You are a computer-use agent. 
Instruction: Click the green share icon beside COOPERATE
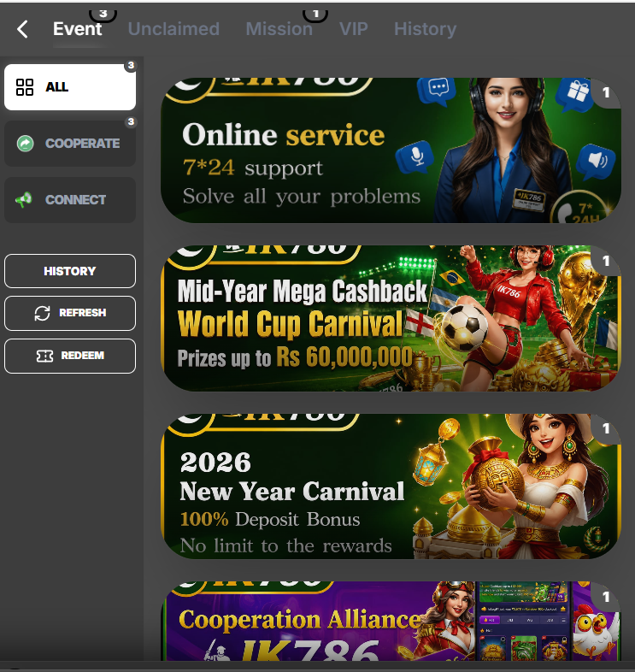(26, 143)
